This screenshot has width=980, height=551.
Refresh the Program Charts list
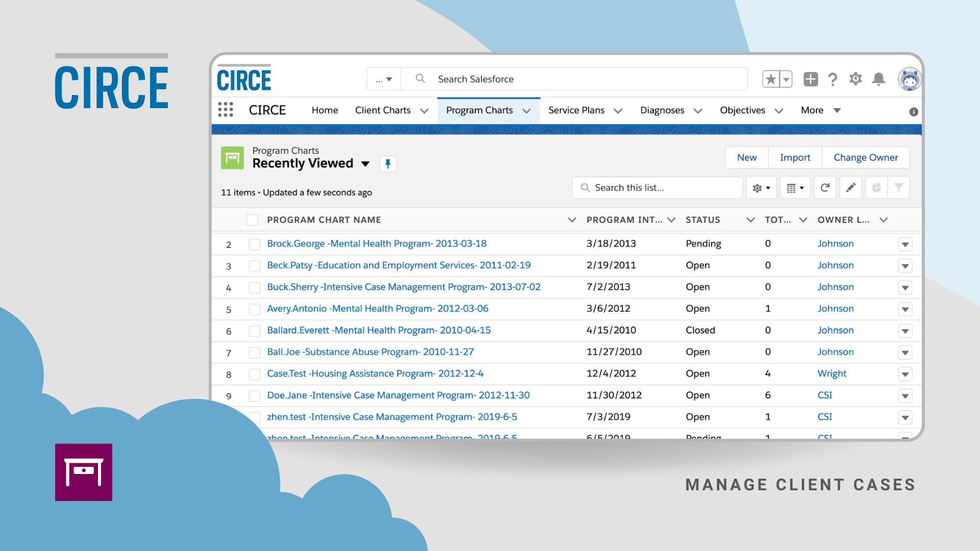[825, 188]
